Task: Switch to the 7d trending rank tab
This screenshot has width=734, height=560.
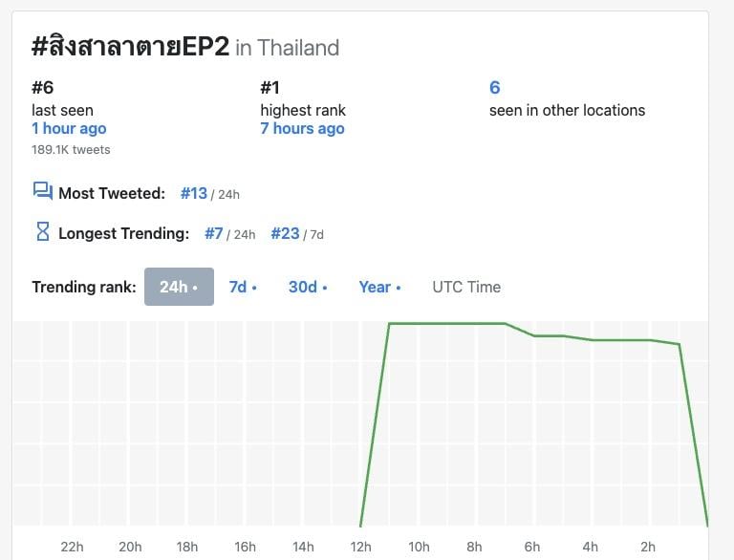Action: [243, 287]
